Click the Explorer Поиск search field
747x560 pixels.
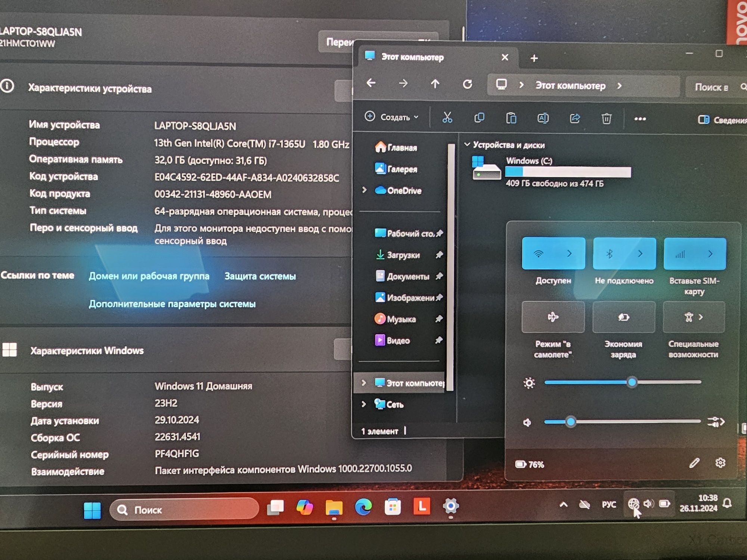pyautogui.click(x=716, y=87)
